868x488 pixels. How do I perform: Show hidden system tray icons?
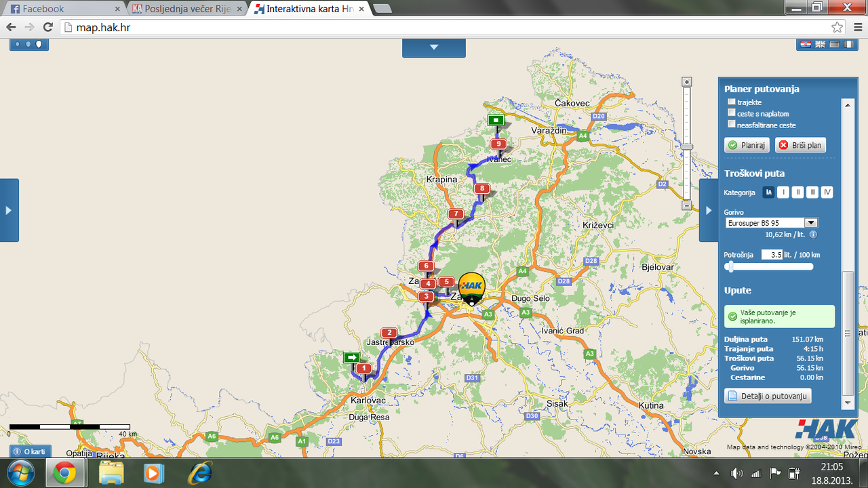point(717,473)
